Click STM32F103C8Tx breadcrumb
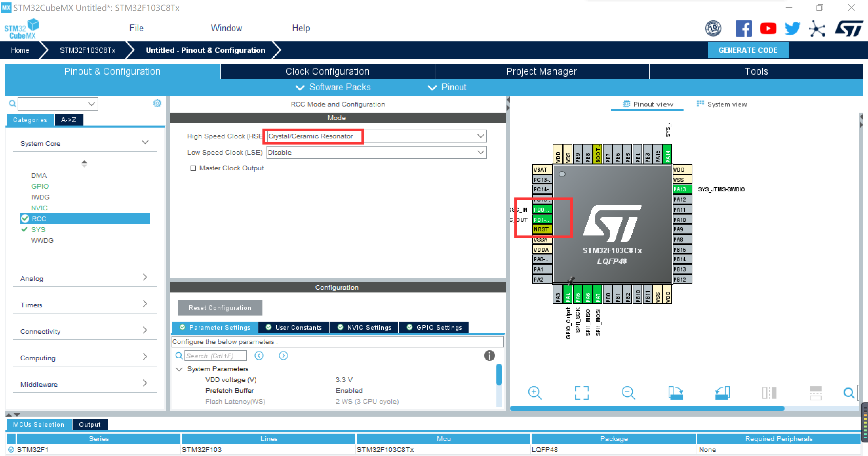The width and height of the screenshot is (868, 456). (87, 50)
